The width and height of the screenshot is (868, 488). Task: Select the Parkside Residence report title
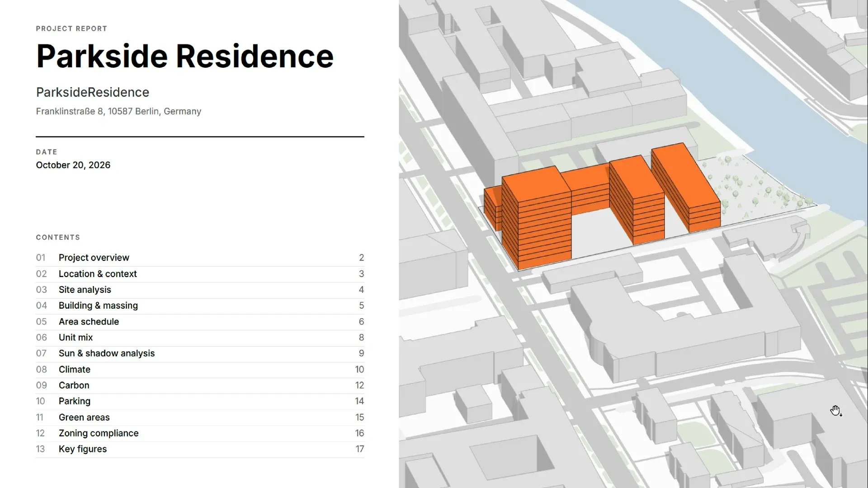pos(185,56)
